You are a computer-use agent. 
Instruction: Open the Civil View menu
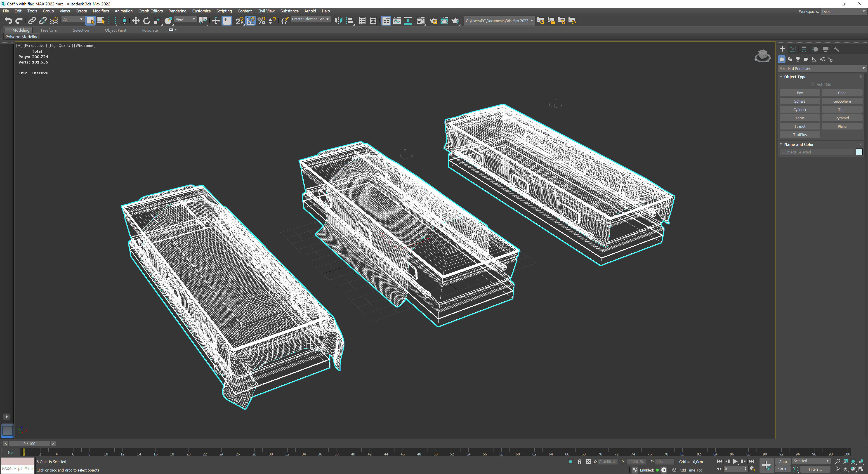click(x=266, y=11)
